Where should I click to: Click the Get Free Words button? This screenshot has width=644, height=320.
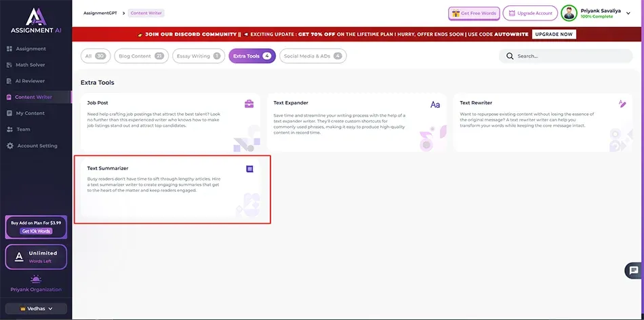point(473,13)
